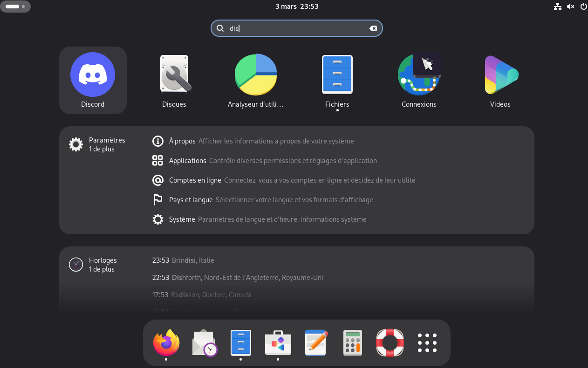Select the Pays et langue result

coord(191,200)
